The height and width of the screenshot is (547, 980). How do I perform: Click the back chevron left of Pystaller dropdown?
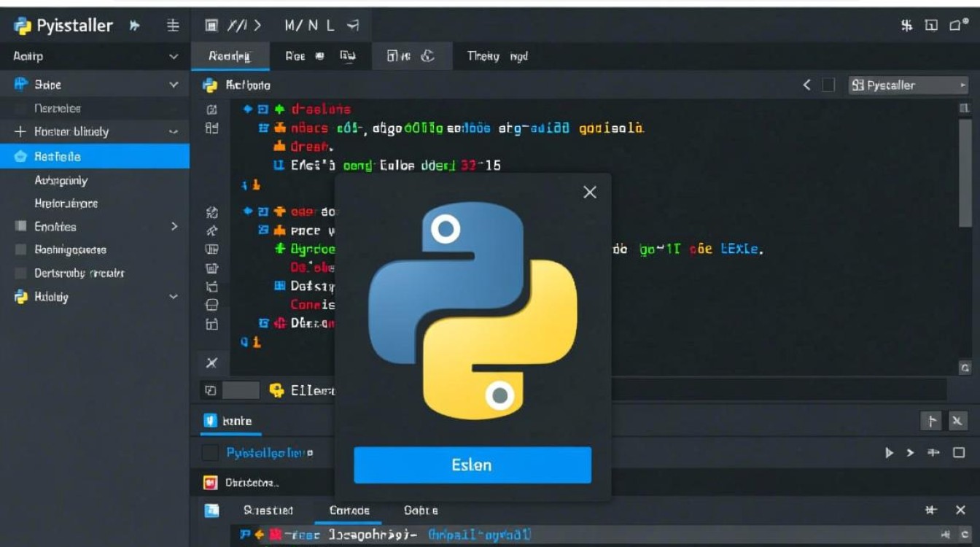(807, 85)
